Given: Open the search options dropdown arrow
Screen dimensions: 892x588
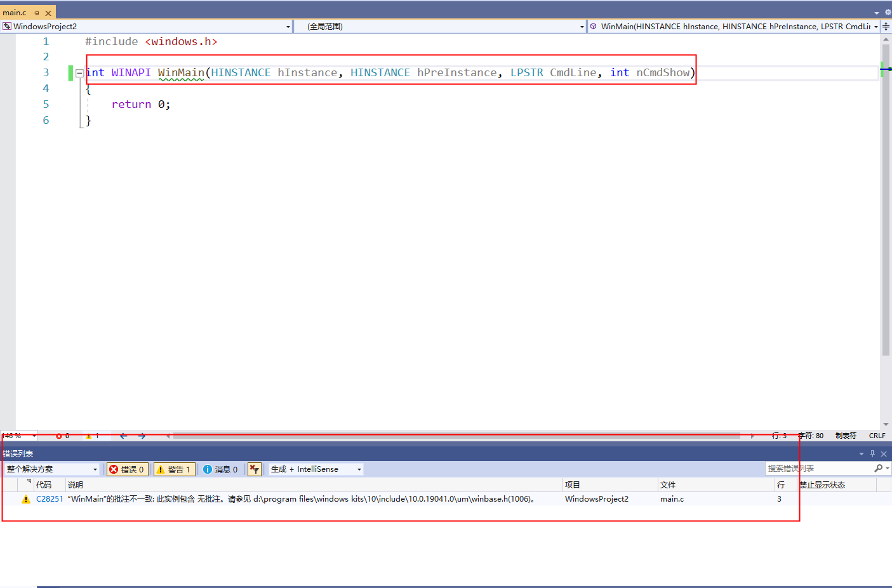Looking at the screenshot, I should click(x=888, y=469).
